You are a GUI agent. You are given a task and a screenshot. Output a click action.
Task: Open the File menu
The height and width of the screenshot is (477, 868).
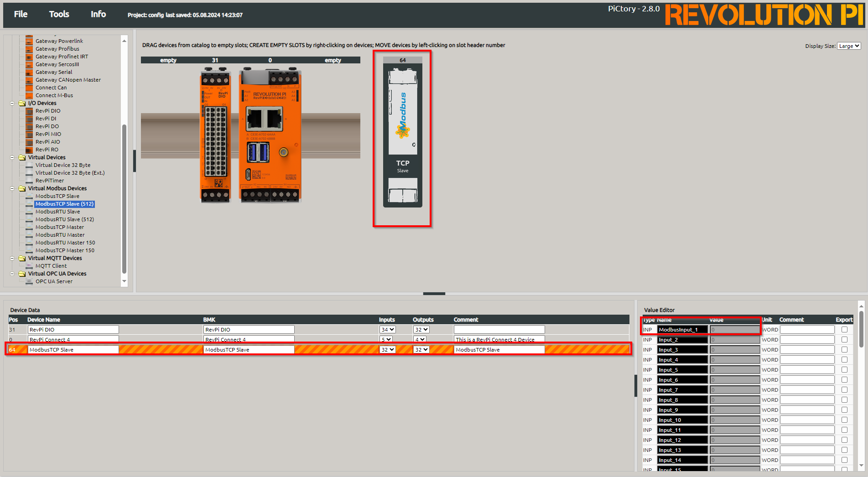(21, 14)
